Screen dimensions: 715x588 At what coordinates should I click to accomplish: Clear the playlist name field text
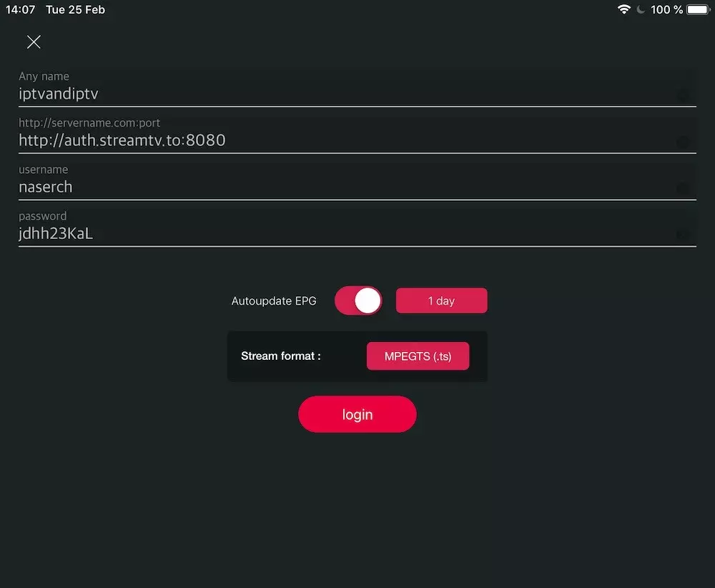[683, 94]
